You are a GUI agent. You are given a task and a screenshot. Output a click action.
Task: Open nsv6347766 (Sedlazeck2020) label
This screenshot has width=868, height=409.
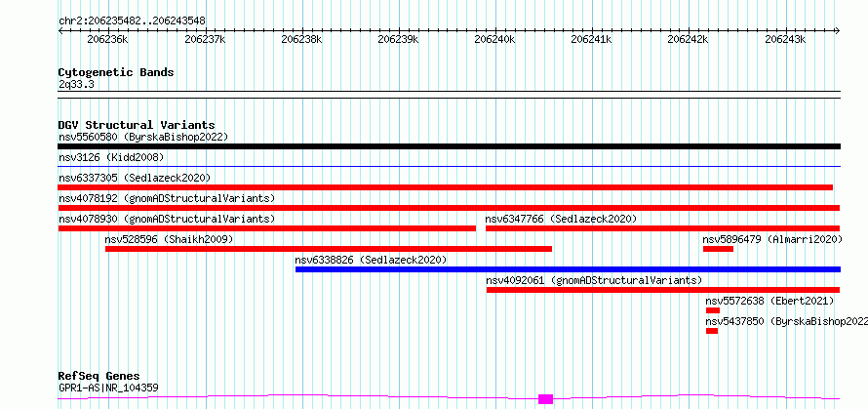point(562,219)
